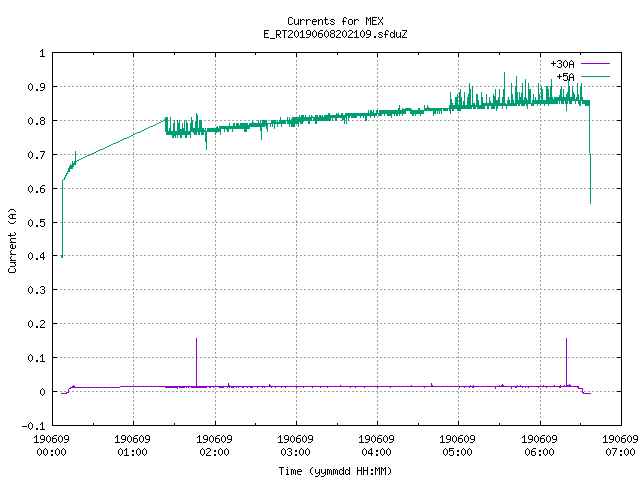Click the green trace's final drop point near 0.55
Image resolution: width=640 pixels, height=480 pixels.
pyautogui.click(x=590, y=203)
